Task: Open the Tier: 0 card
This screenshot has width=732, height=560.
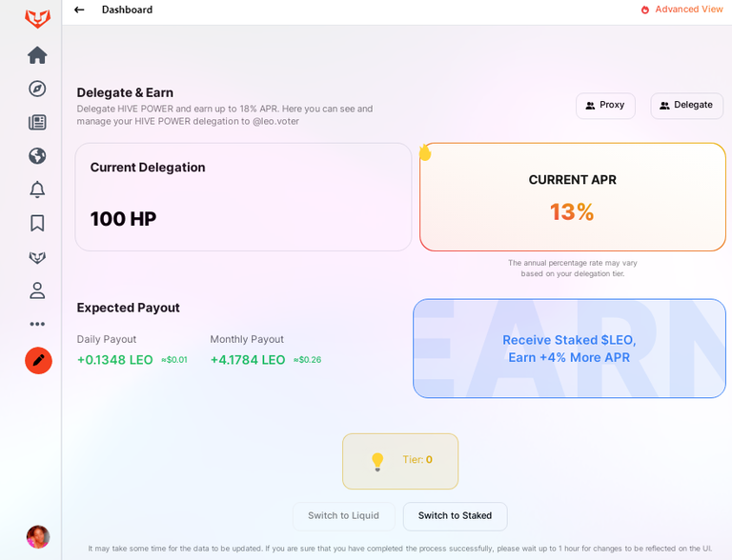Action: (x=400, y=461)
